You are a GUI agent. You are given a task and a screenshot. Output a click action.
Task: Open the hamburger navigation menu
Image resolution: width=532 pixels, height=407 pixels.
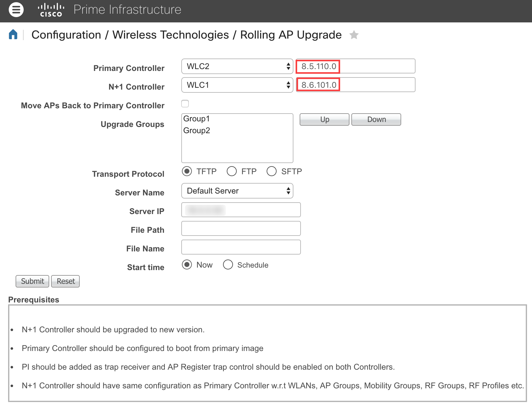click(16, 10)
